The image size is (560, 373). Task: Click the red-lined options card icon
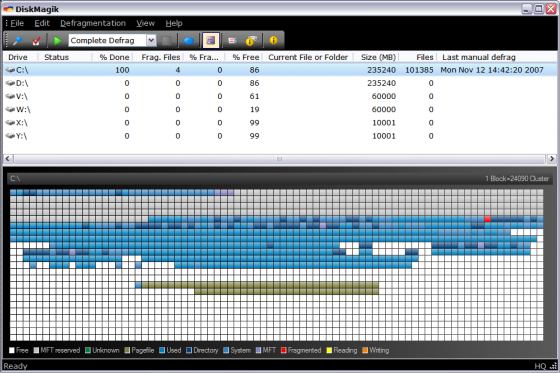232,40
